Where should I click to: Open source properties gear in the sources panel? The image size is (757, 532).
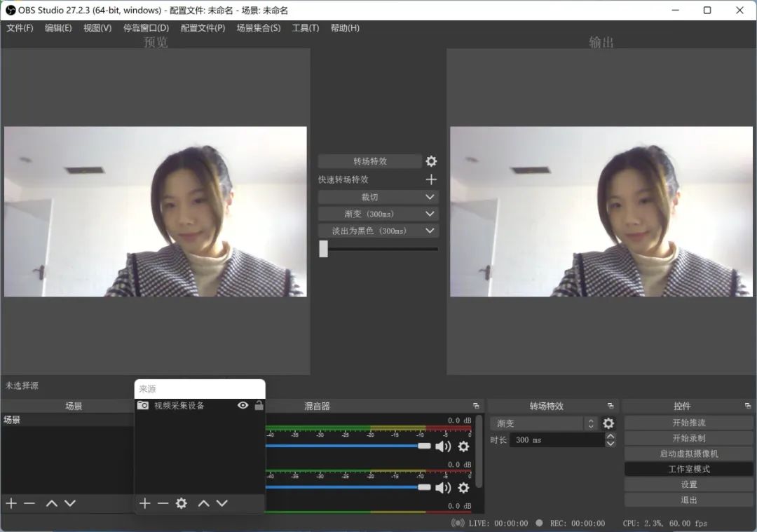[x=182, y=503]
